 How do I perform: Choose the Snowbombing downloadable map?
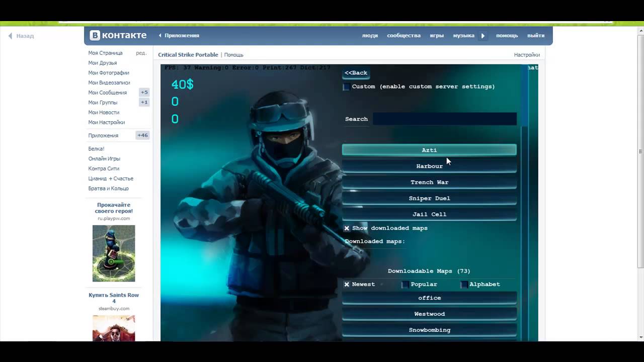coord(429,330)
